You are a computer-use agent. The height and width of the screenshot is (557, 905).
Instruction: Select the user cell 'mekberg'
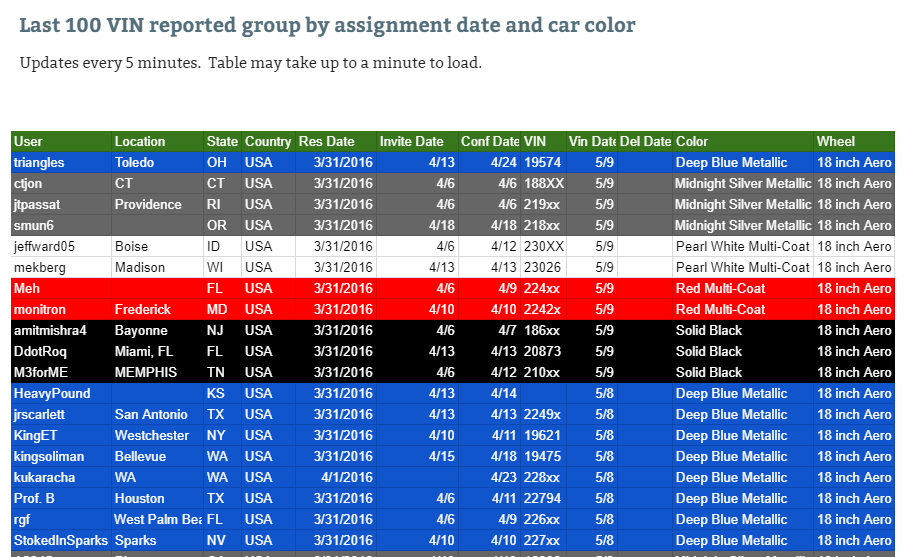(x=61, y=267)
